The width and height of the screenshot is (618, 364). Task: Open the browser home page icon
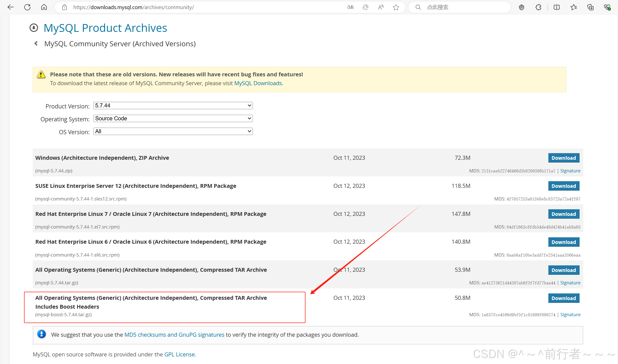pos(44,7)
